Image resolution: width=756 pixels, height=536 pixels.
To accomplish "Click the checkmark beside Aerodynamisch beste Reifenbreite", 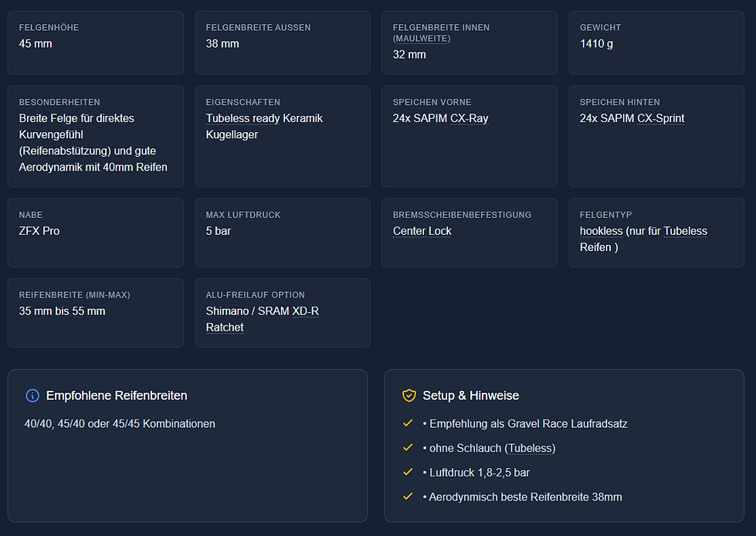I will [x=409, y=497].
